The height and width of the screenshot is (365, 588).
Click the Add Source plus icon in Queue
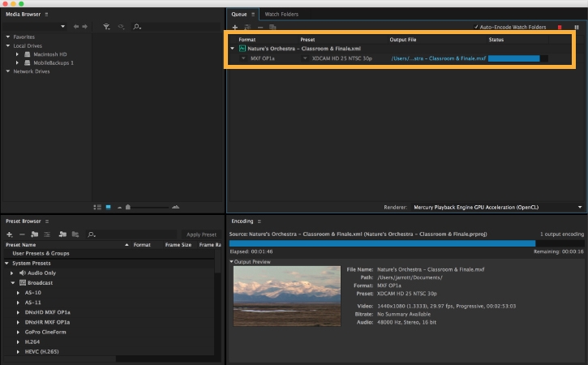(x=234, y=28)
